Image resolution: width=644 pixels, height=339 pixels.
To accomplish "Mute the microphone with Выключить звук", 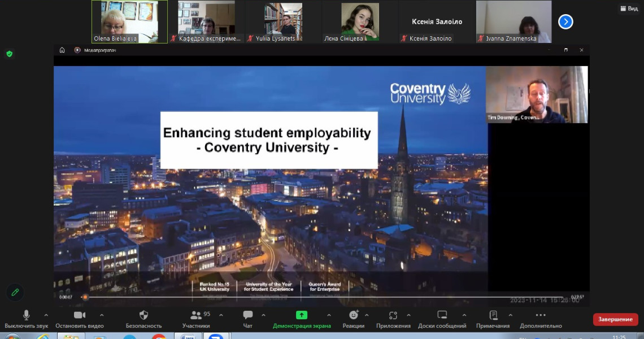I will (x=27, y=319).
